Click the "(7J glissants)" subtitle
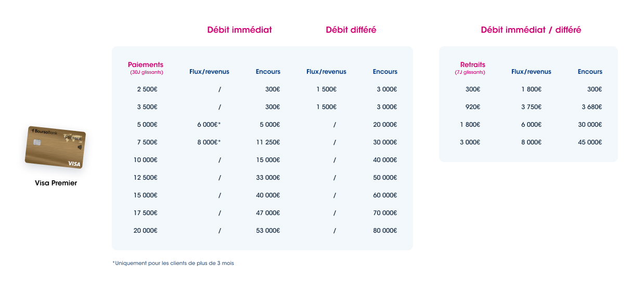This screenshot has width=644, height=293. pyautogui.click(x=470, y=72)
